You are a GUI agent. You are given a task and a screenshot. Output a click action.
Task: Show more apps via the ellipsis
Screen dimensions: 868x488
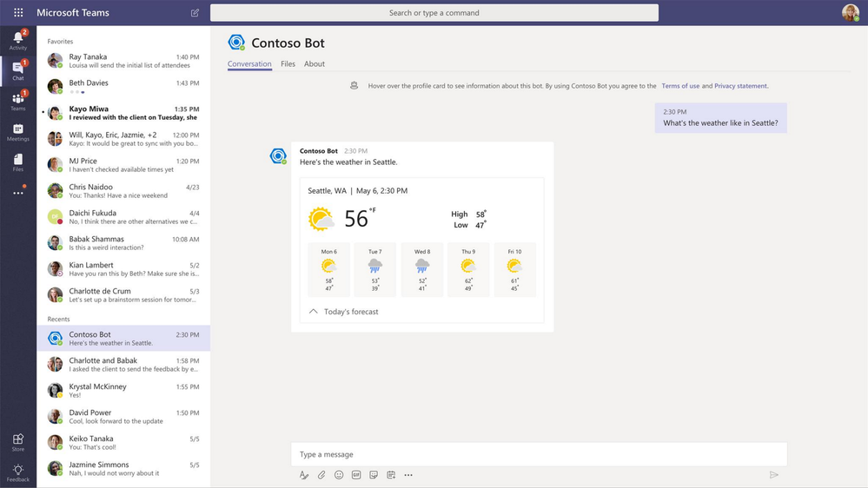point(18,193)
